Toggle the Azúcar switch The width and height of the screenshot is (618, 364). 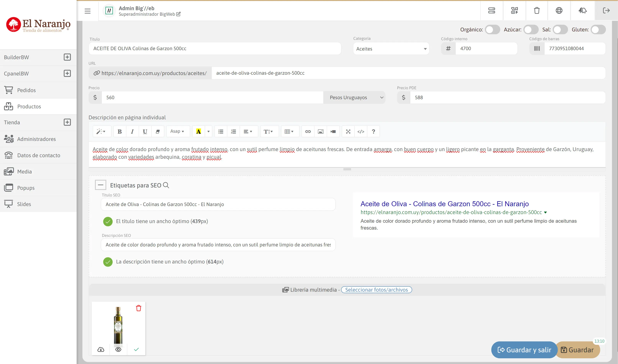point(531,30)
